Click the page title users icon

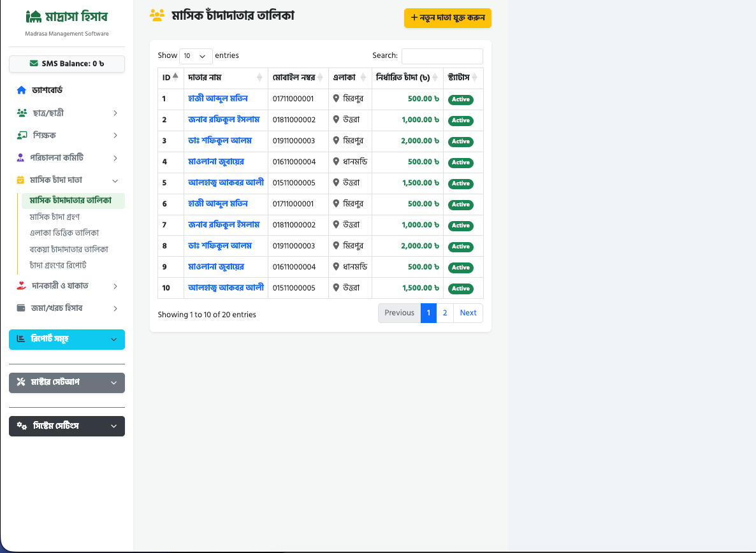[x=157, y=15]
